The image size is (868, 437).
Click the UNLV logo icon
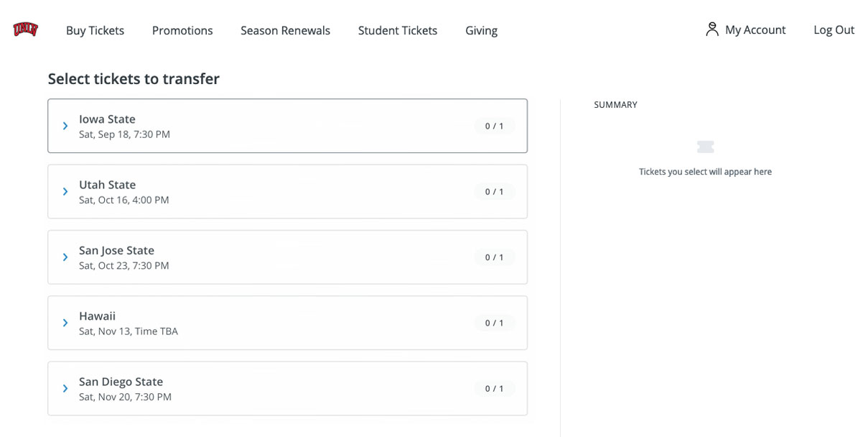coord(25,29)
